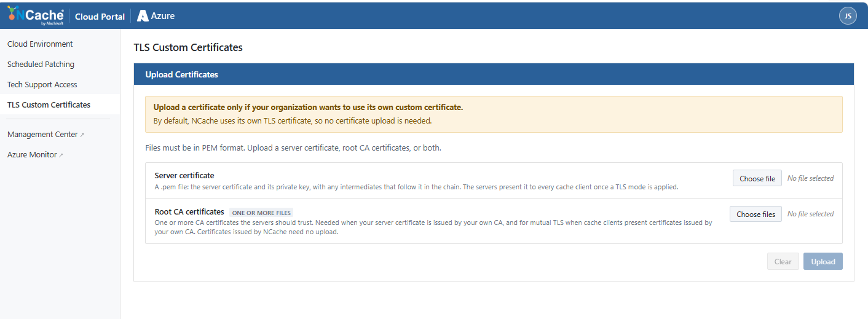The height and width of the screenshot is (319, 868).
Task: Click the Clear button
Action: pos(783,261)
